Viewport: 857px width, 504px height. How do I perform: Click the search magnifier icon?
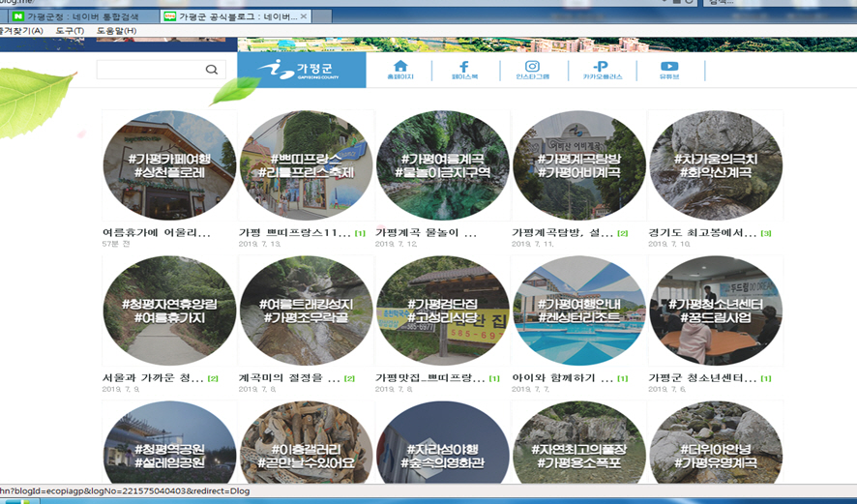(212, 70)
